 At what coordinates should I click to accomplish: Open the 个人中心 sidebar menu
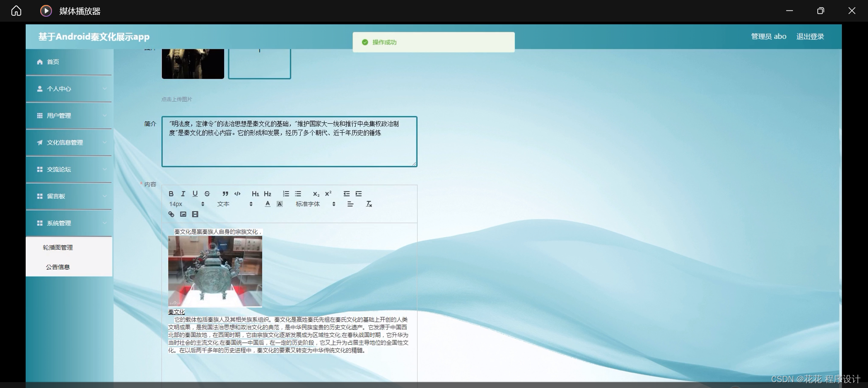(69, 89)
